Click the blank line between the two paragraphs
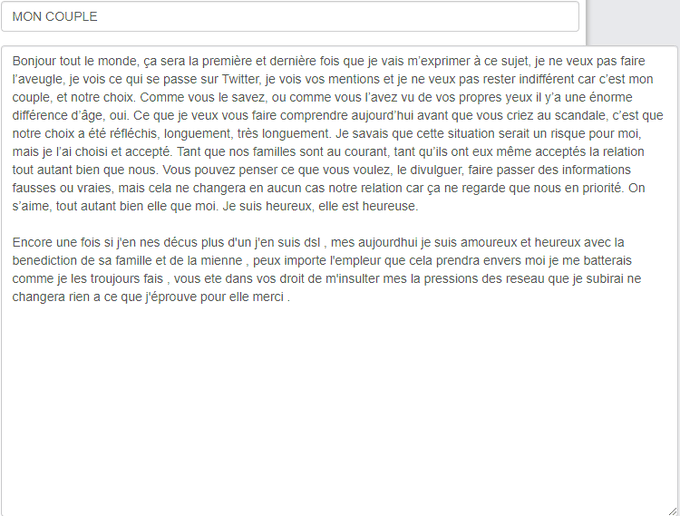 click(338, 224)
